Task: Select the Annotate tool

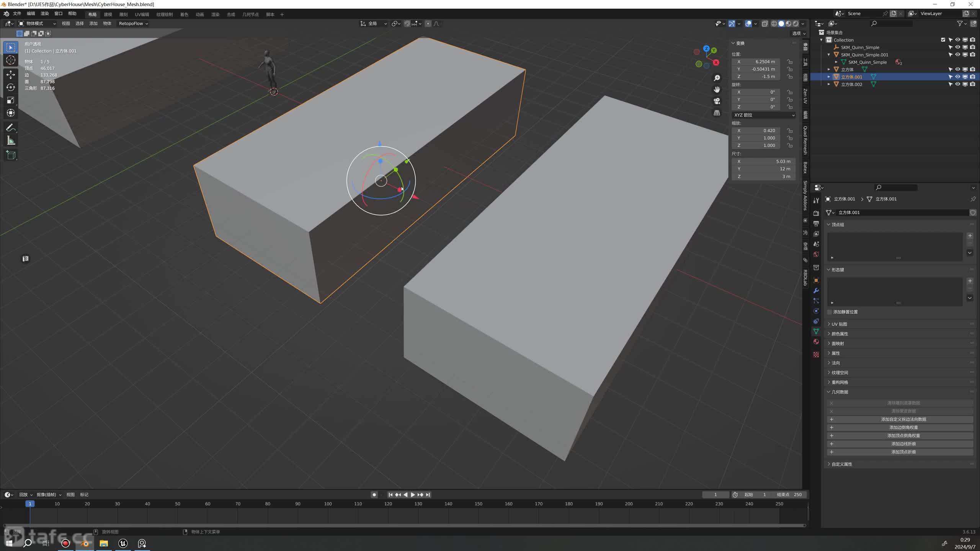Action: coord(11,128)
